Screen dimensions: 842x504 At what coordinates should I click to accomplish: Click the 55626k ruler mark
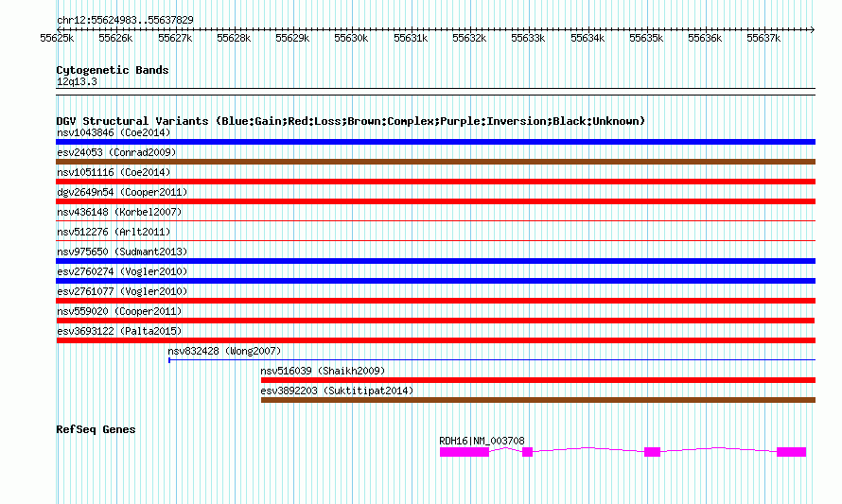tap(115, 38)
